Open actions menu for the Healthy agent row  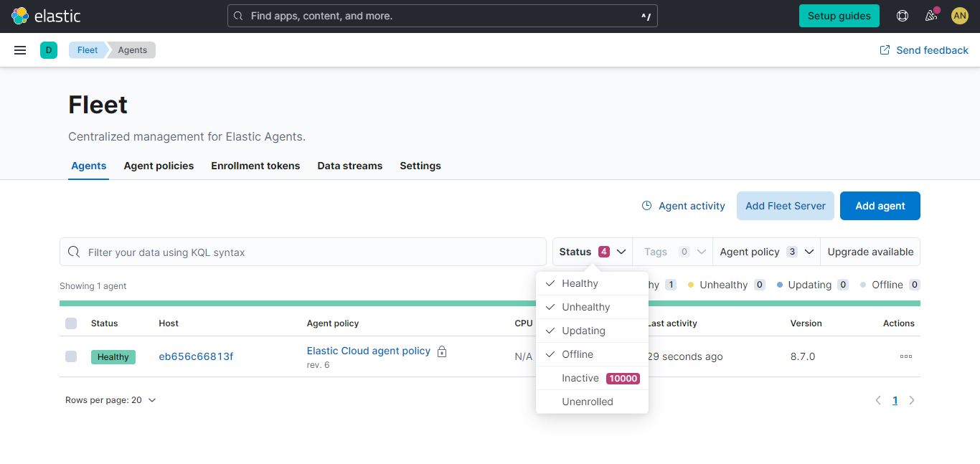click(905, 356)
